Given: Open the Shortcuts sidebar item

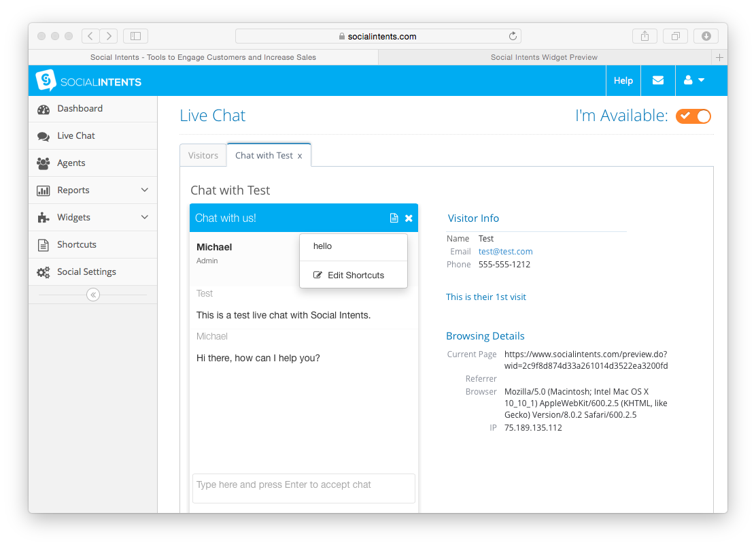Looking at the screenshot, I should coord(92,244).
